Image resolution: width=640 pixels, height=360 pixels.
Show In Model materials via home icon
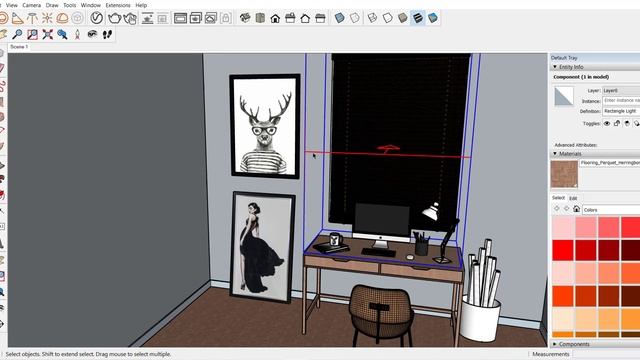(576, 209)
